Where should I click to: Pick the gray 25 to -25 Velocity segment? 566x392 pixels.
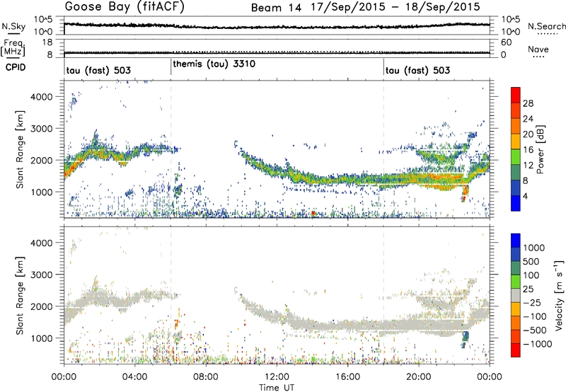(516, 295)
